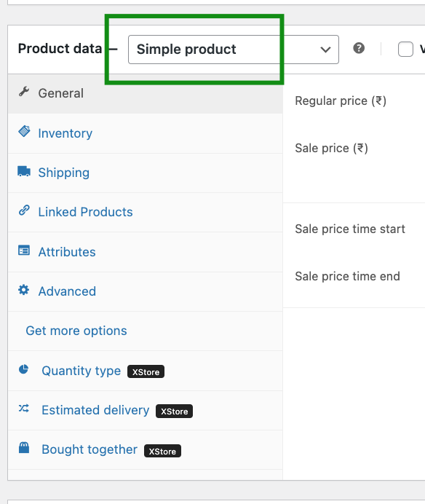Toggle the checkbox next to the help icon
Image resolution: width=425 pixels, height=504 pixels.
405,50
